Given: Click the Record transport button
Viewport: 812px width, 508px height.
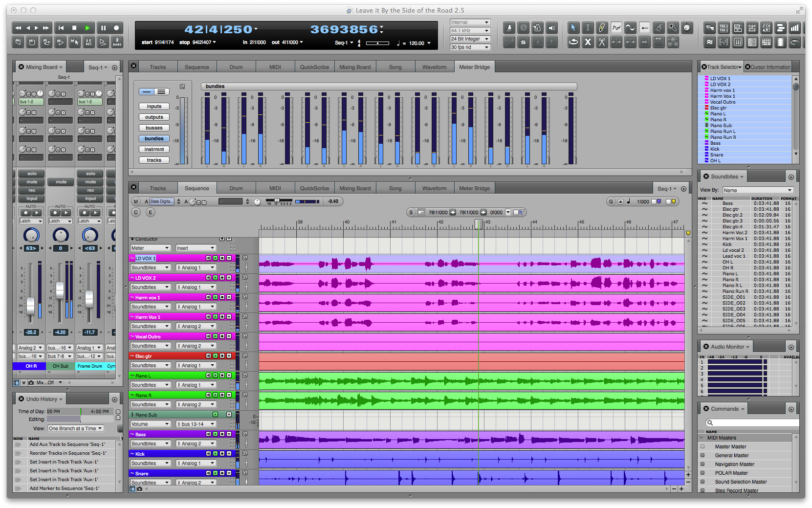Looking at the screenshot, I should [116, 28].
